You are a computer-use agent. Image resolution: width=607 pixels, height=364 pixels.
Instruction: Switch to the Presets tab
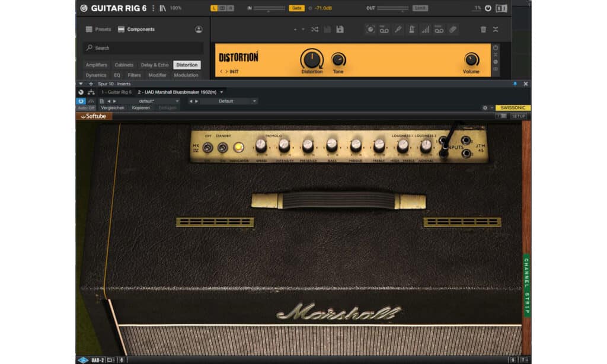(98, 30)
